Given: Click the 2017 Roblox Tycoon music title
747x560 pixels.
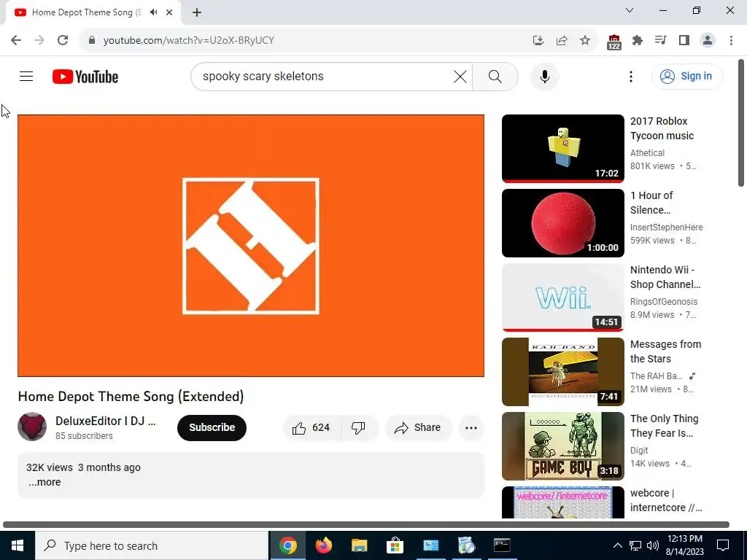Looking at the screenshot, I should click(x=662, y=128).
